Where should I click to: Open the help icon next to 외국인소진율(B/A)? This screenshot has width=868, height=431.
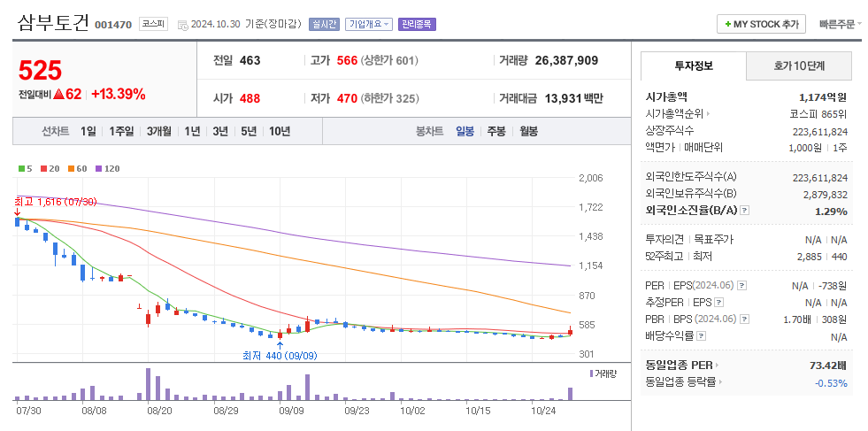pyautogui.click(x=744, y=211)
